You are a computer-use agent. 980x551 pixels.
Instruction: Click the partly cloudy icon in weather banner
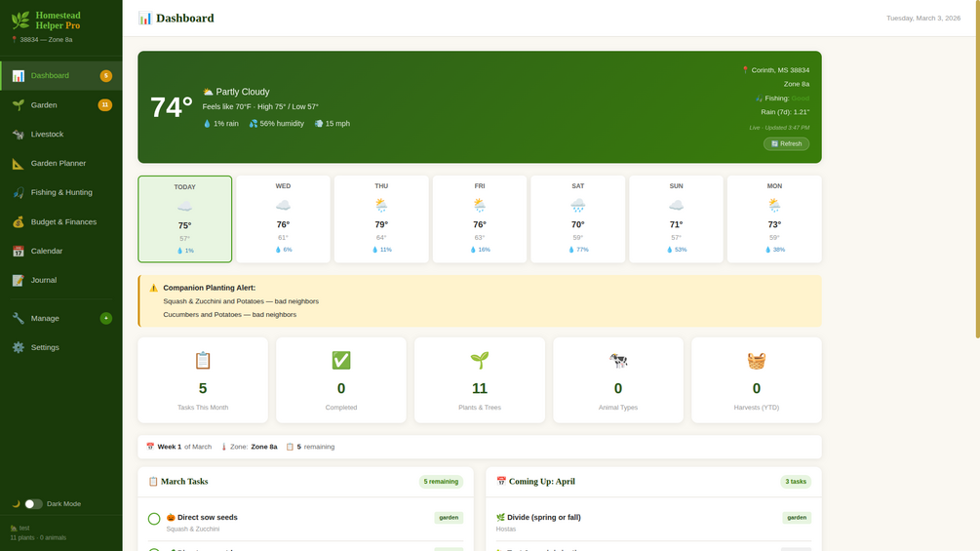click(x=208, y=92)
